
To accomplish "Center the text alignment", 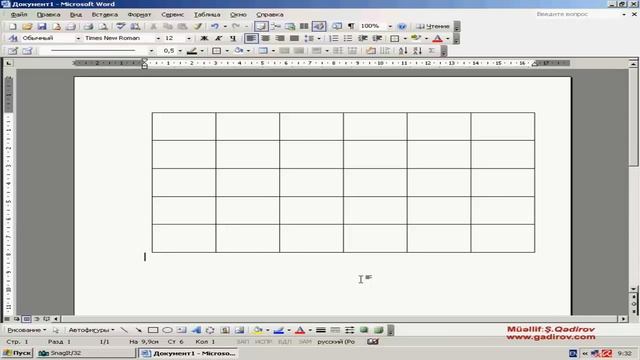I will point(265,38).
